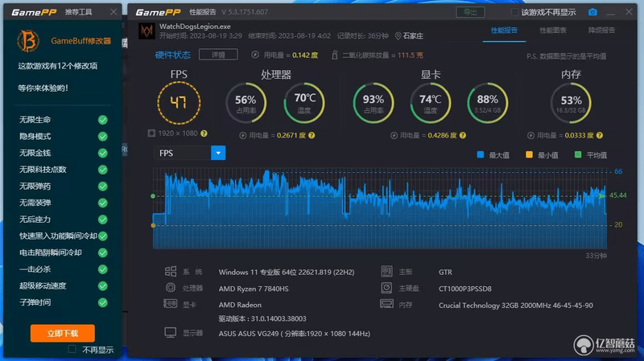
Task: Click the 电击陷阱瞬间冷却 cheat item
Action: click(x=51, y=252)
